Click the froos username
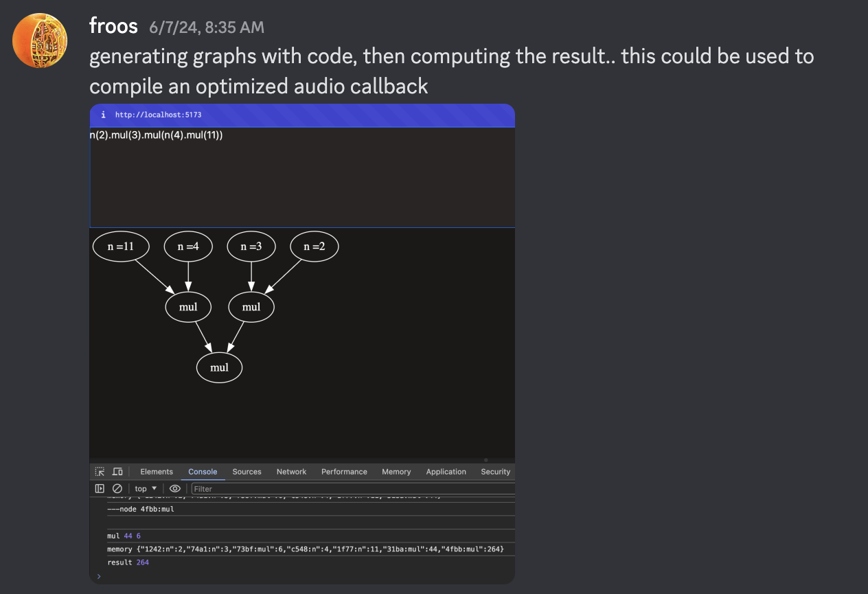 (114, 26)
